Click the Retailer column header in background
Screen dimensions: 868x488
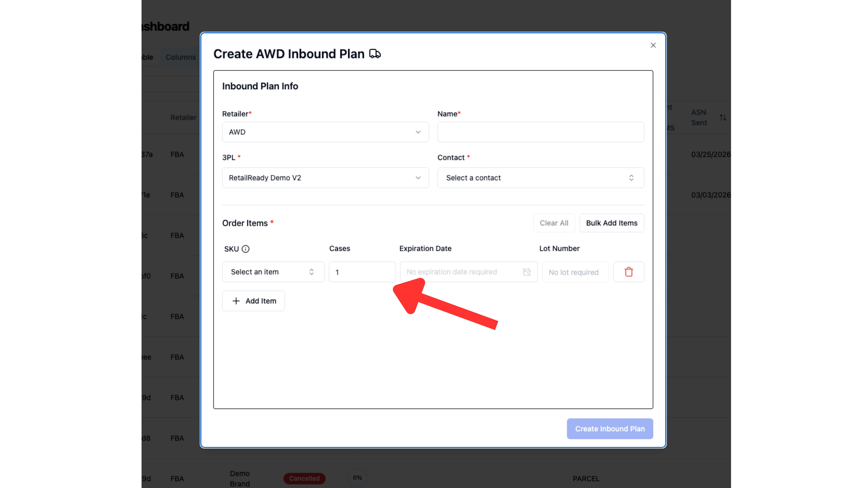pos(183,117)
